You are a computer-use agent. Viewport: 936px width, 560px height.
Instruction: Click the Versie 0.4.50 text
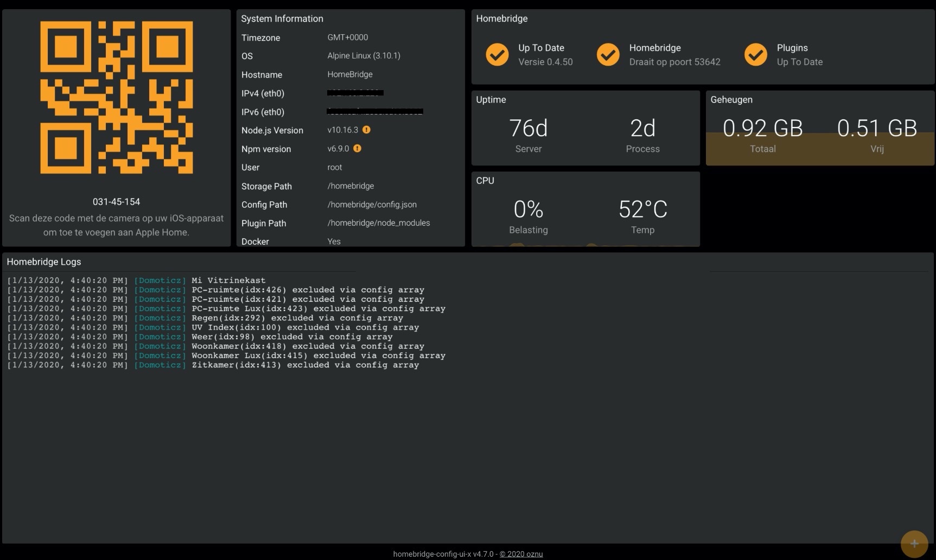coord(545,62)
